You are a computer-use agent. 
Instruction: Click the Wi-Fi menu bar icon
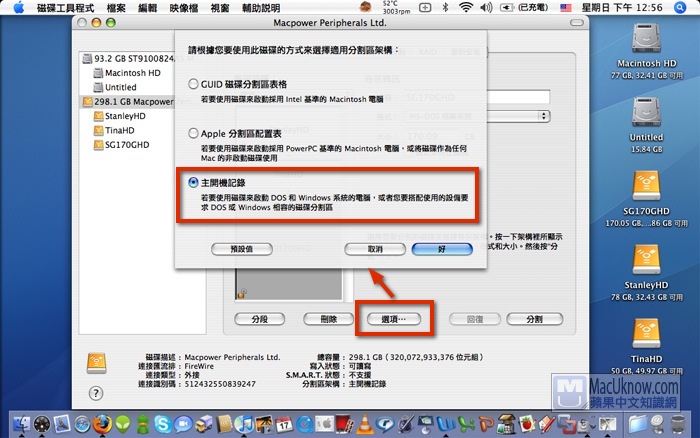pyautogui.click(x=466, y=7)
